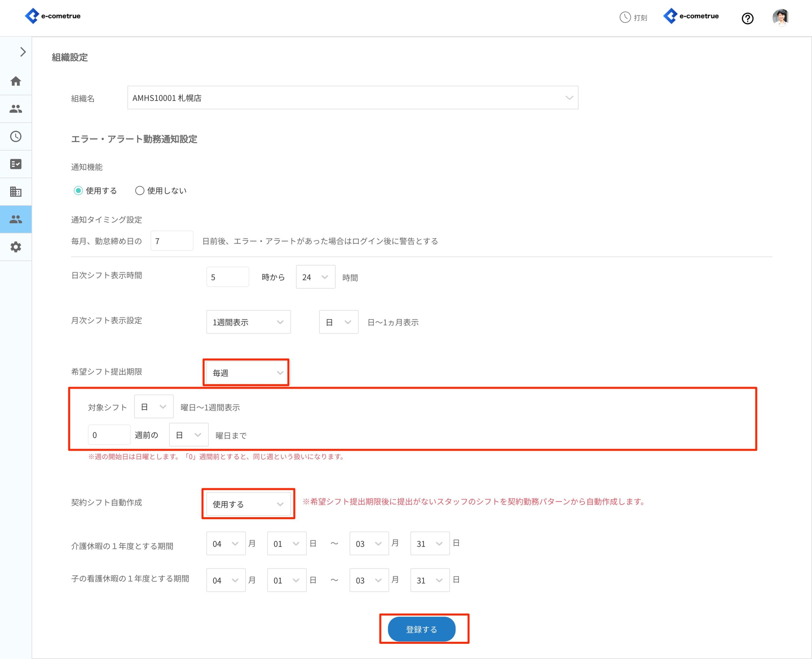The width and height of the screenshot is (812, 659).
Task: Open the 契約シフト自動作成 dropdown
Action: pyautogui.click(x=248, y=504)
